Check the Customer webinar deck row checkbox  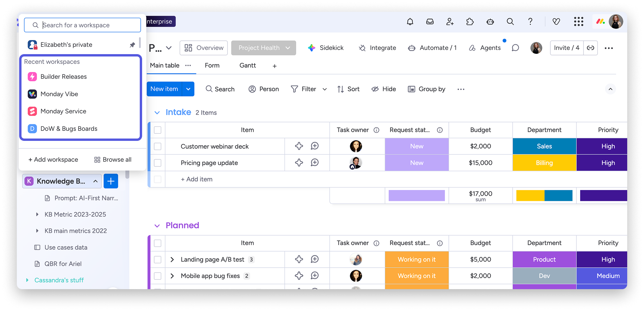point(158,147)
